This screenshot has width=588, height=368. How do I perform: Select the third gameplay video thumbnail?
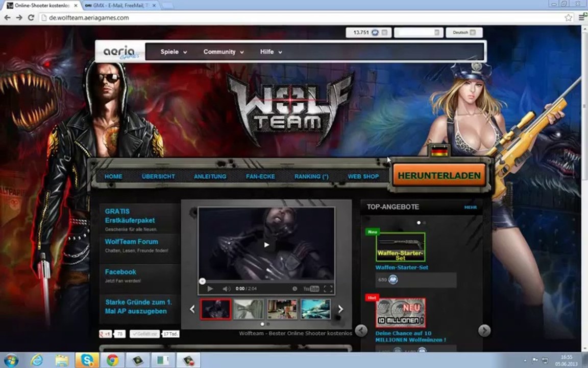pyautogui.click(x=282, y=309)
